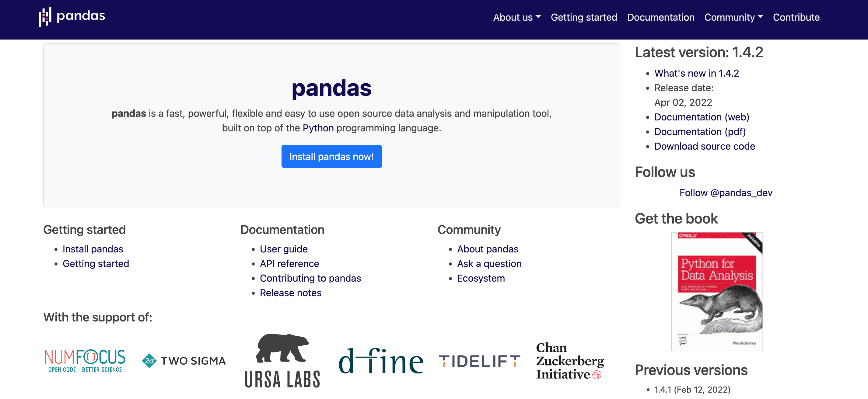Open the Documentation (pdf) link

tap(700, 131)
